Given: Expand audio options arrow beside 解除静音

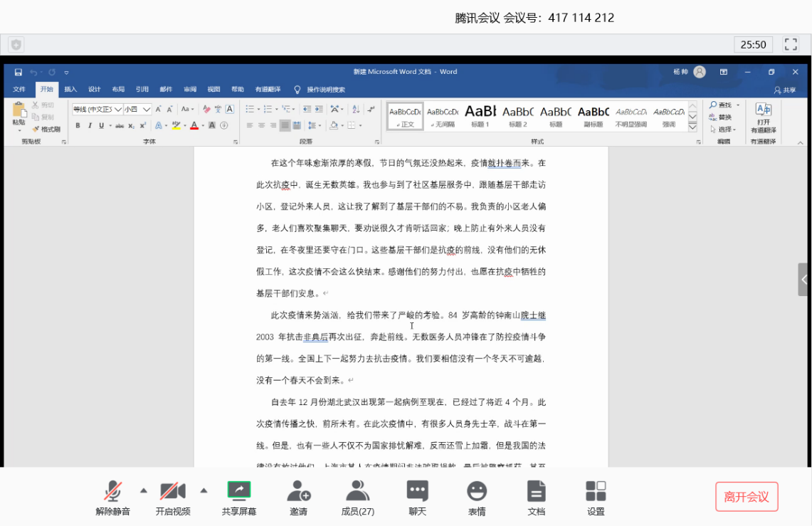Looking at the screenshot, I should [144, 490].
